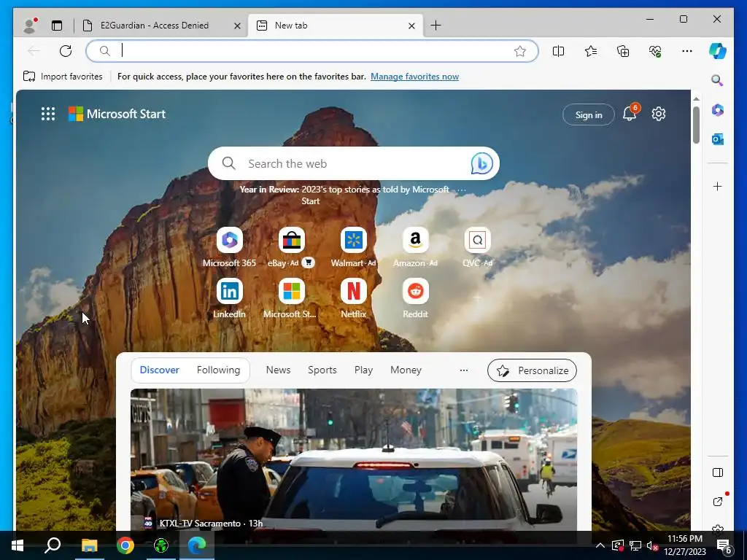
Task: Add a sidebar app with the plus icon
Action: [x=718, y=186]
